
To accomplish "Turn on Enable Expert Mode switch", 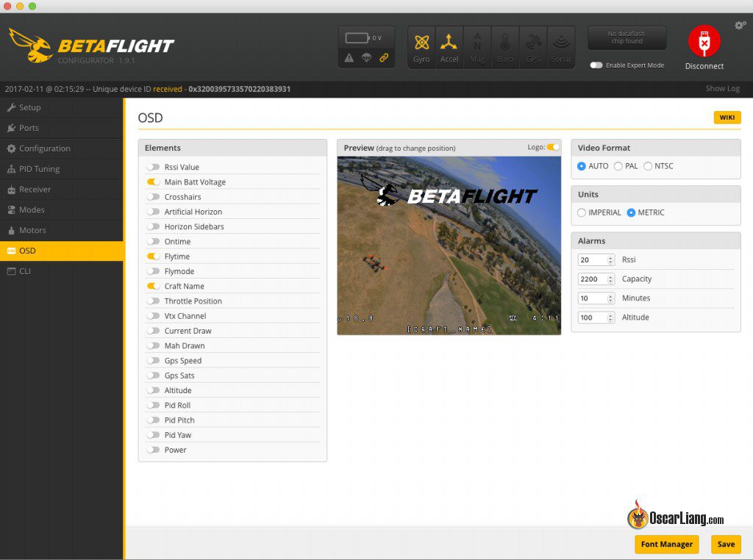I will click(596, 65).
